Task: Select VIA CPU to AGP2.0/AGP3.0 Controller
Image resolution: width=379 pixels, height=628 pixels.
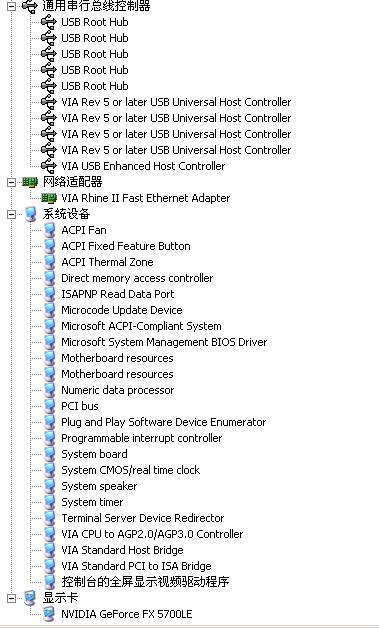Action: (x=152, y=534)
